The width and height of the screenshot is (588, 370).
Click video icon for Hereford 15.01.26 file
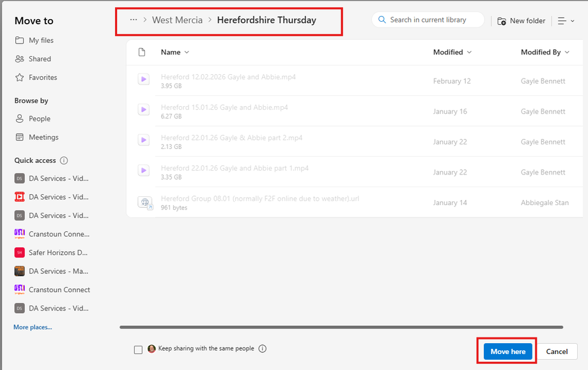pos(144,109)
